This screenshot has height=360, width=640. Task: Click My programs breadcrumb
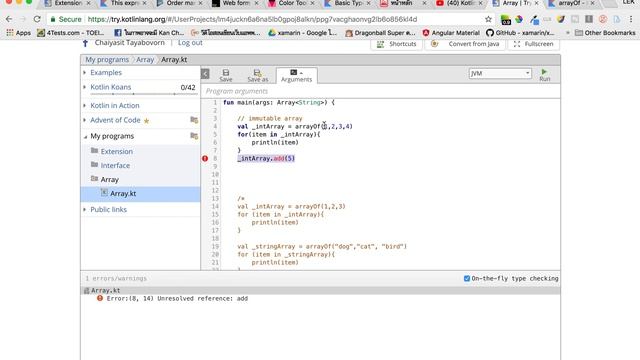pyautogui.click(x=107, y=60)
